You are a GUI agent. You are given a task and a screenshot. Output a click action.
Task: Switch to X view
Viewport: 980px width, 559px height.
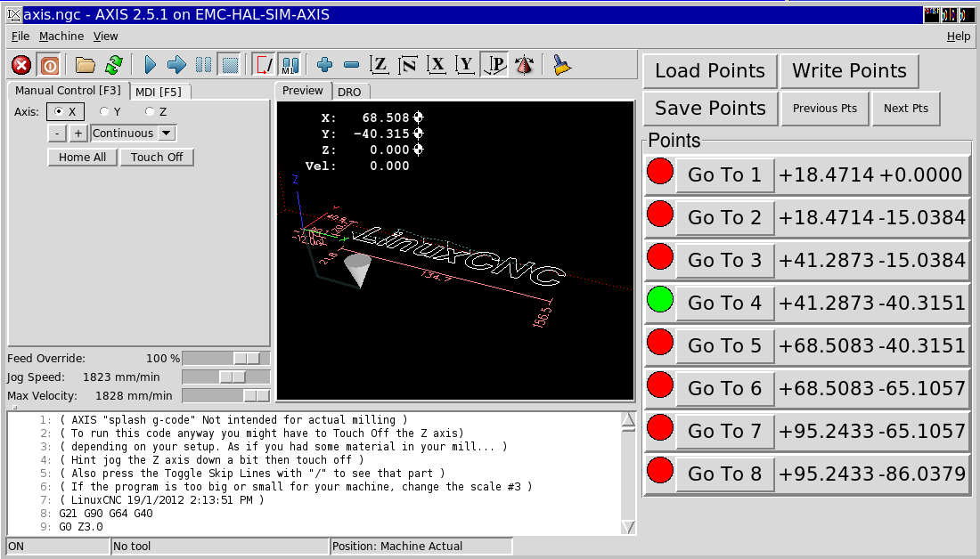437,65
